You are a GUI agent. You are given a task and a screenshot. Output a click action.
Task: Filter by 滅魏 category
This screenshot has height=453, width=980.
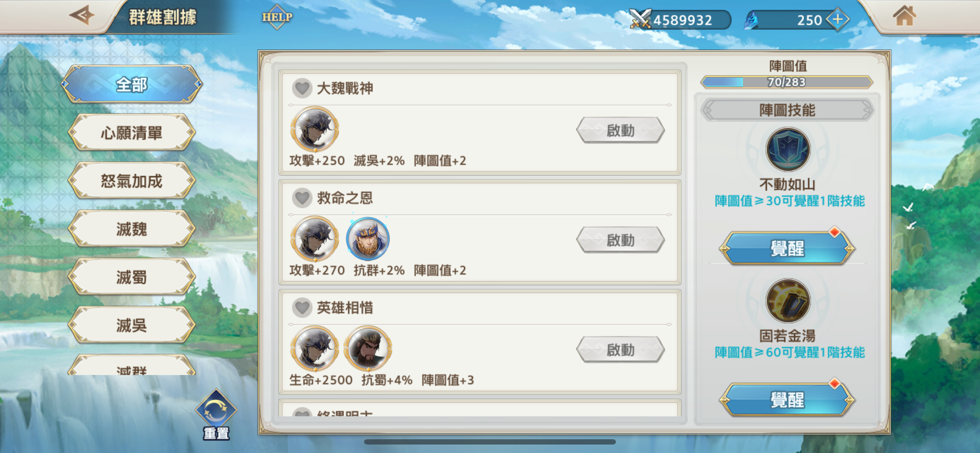132,229
